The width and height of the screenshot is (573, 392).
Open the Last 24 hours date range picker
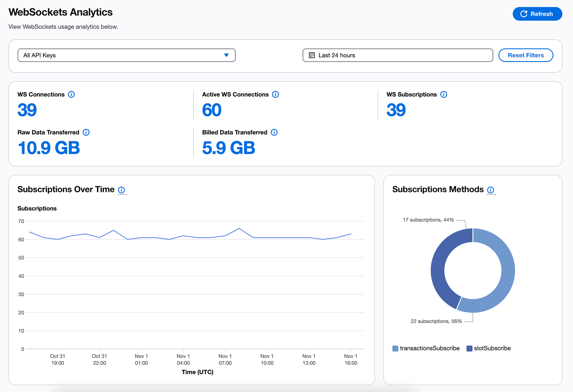pos(398,55)
